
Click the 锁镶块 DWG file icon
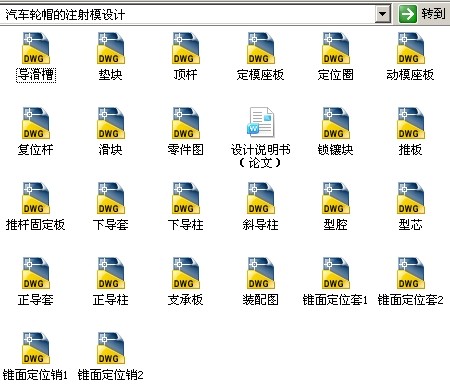[x=336, y=123]
